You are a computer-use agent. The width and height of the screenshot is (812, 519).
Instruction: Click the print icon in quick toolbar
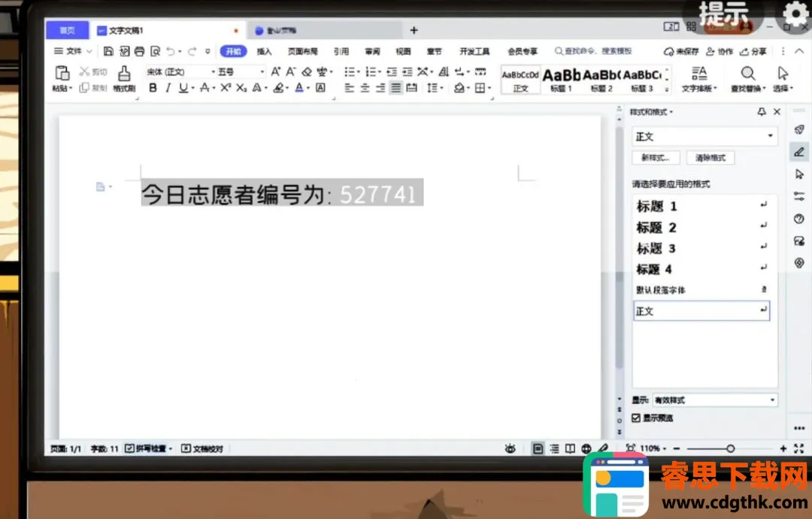(x=139, y=51)
